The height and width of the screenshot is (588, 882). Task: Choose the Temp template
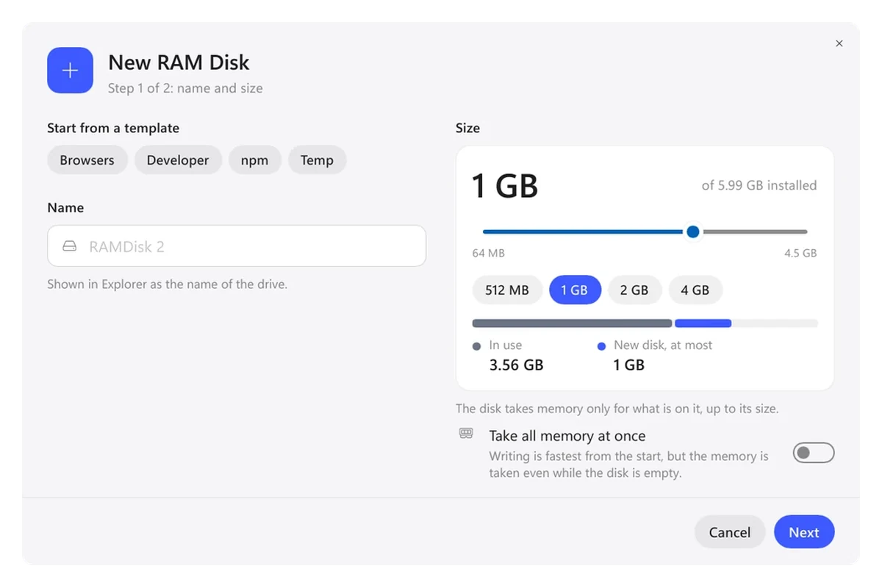point(317,160)
